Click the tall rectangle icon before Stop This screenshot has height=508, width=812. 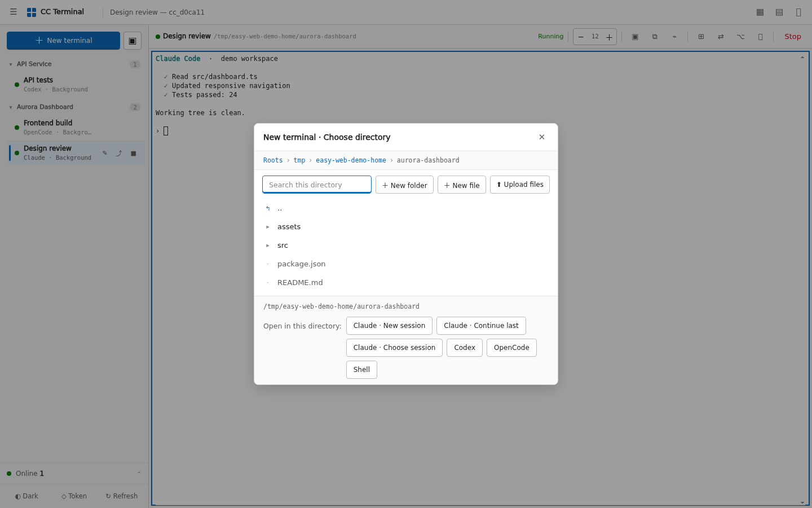click(x=760, y=37)
